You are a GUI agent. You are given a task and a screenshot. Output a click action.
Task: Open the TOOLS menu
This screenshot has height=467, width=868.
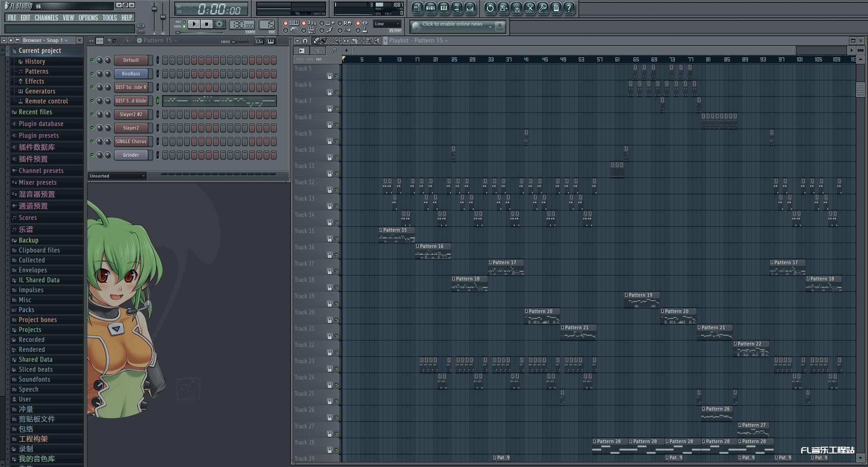coord(109,18)
